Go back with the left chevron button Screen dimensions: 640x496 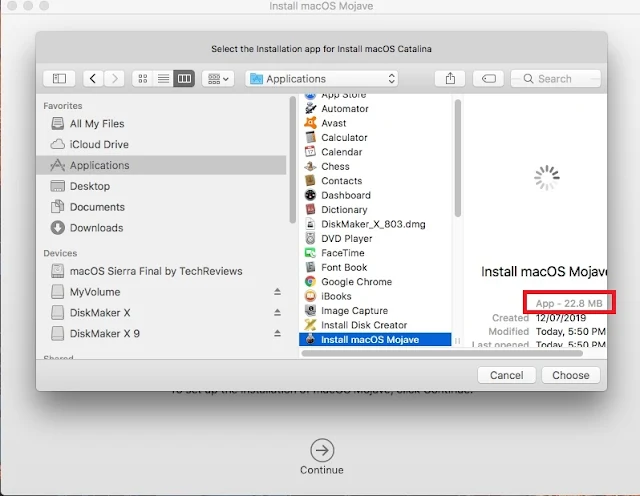93,78
